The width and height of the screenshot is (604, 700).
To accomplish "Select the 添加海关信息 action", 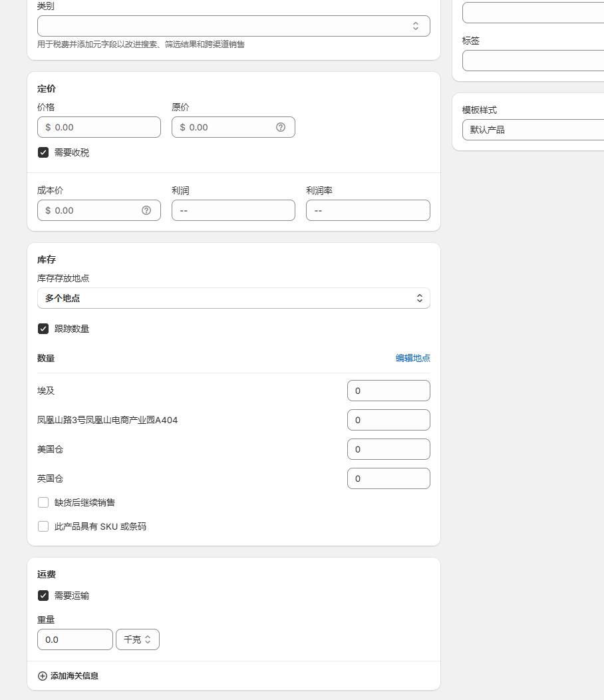I will 73,675.
